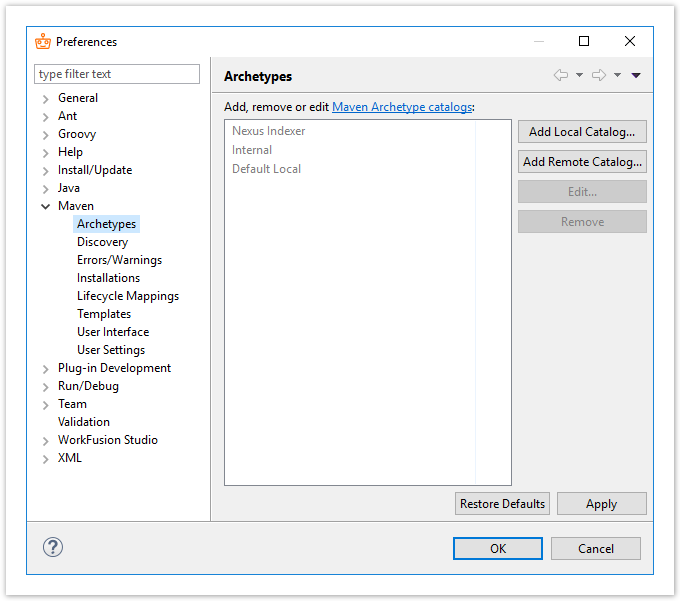
Task: Maximize the Preferences window
Action: pyautogui.click(x=584, y=41)
